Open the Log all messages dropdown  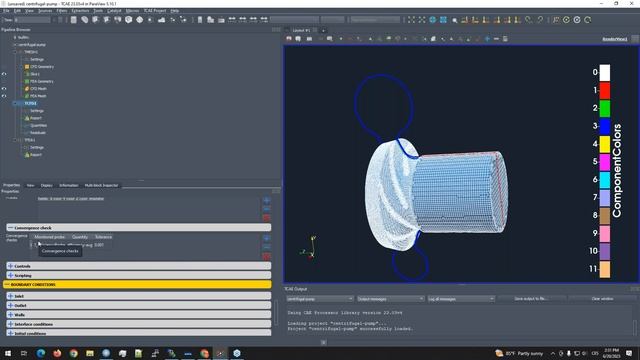[x=461, y=299]
